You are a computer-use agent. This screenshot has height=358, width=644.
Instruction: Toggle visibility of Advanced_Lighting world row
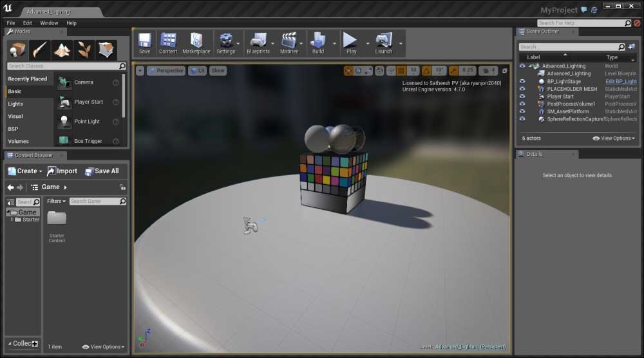pyautogui.click(x=522, y=66)
